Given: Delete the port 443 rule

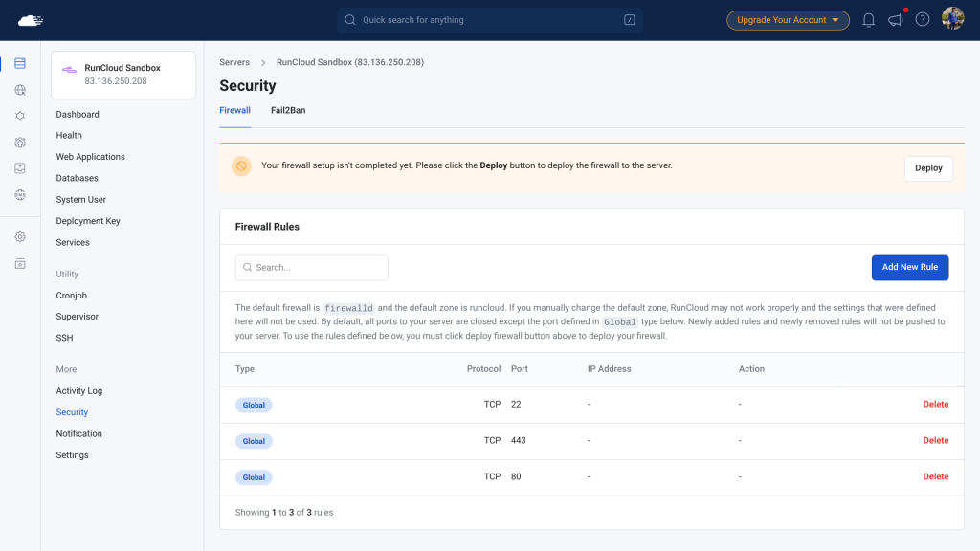Looking at the screenshot, I should (936, 440).
